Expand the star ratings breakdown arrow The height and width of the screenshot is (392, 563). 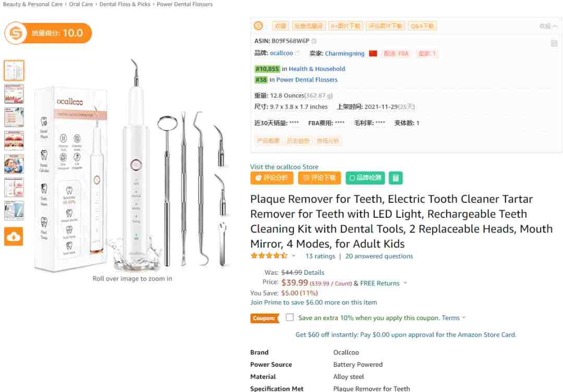[x=293, y=256]
